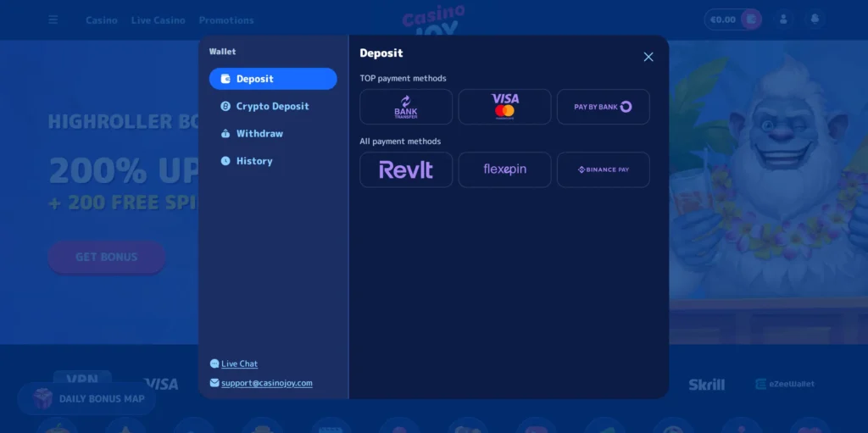Click the History clock icon

click(225, 161)
